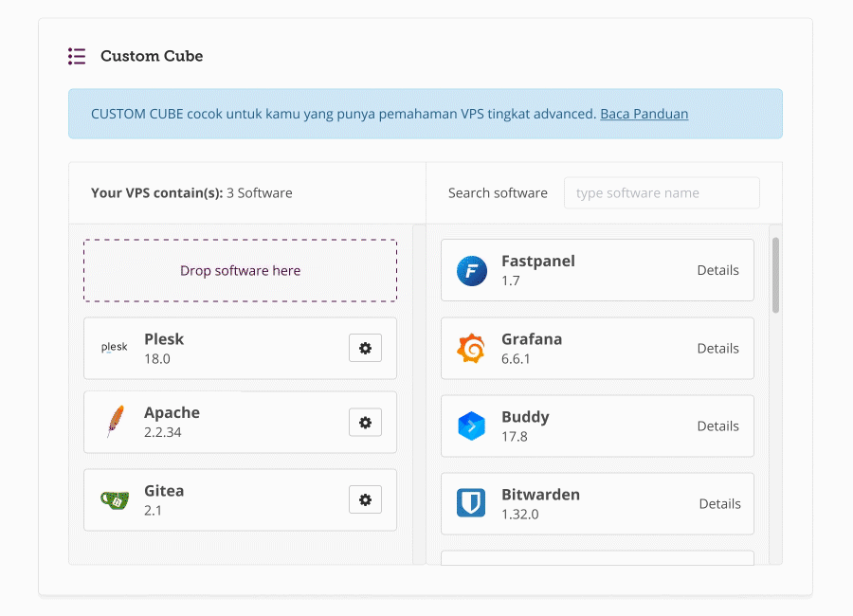Click the Gitea teacup logo
The height and width of the screenshot is (616, 853).
pos(115,499)
